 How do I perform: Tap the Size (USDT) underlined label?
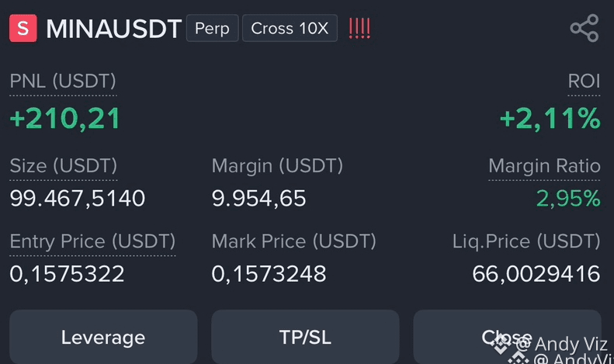coord(64,166)
